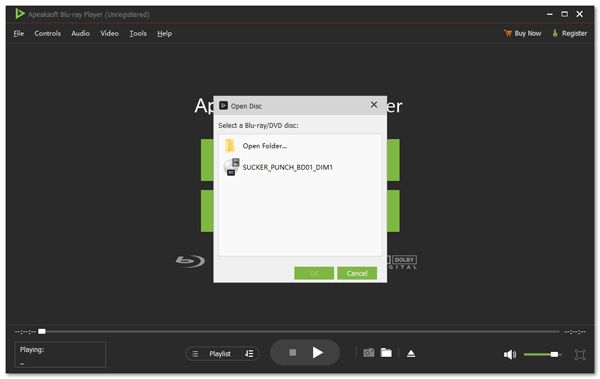Open the File menu
The image size is (600, 379).
point(18,34)
